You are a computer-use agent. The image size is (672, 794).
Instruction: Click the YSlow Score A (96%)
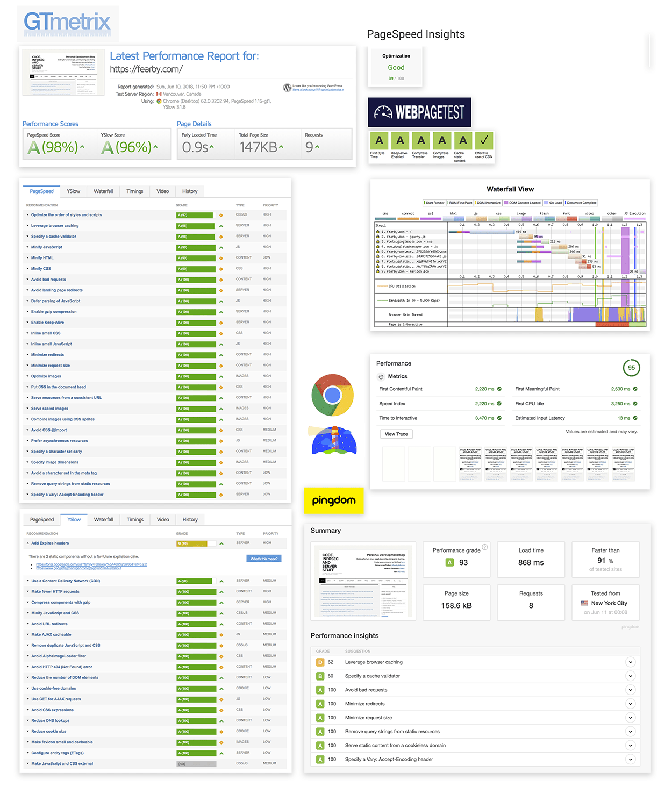click(x=130, y=147)
